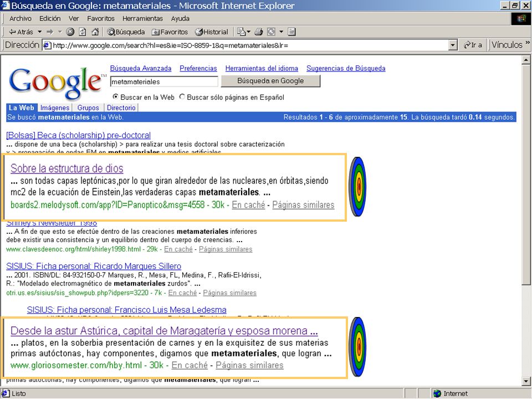The height and width of the screenshot is (399, 532).
Task: Open the Búsqueda search pane
Action: click(x=126, y=32)
